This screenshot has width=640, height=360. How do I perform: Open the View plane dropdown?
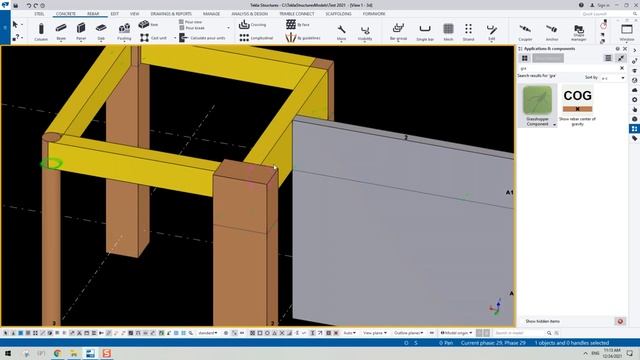pos(375,333)
